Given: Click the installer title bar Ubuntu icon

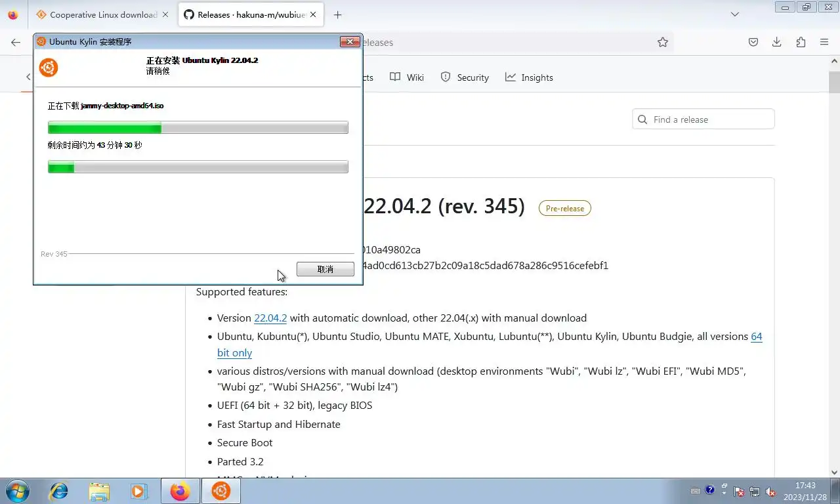Looking at the screenshot, I should [41, 41].
